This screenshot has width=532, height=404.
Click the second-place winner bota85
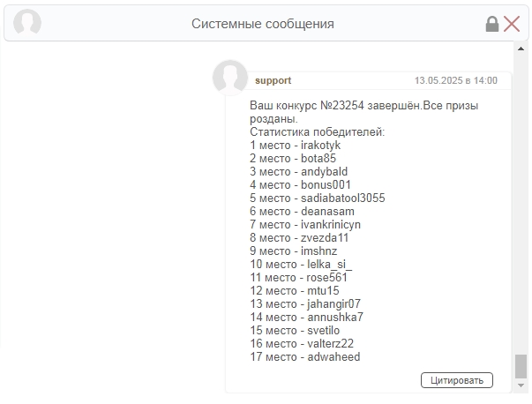tap(318, 159)
